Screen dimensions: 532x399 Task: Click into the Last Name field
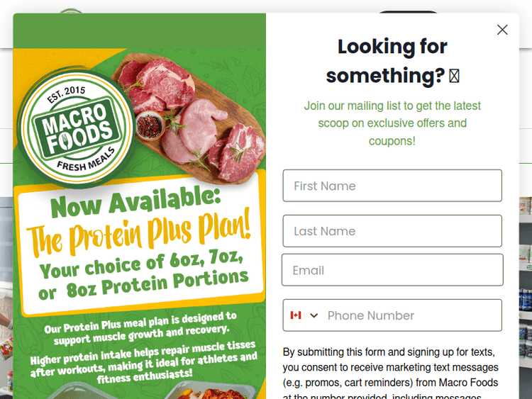click(392, 231)
